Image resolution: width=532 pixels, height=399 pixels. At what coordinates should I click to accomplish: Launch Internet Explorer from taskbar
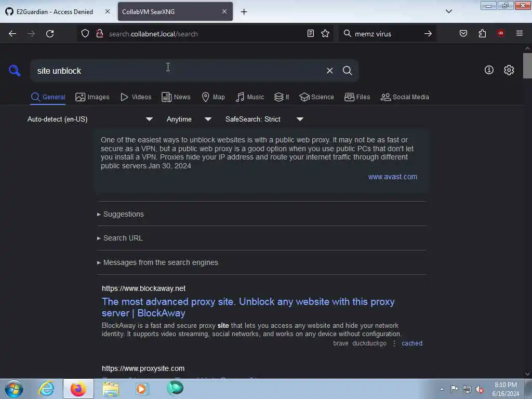coord(46,389)
